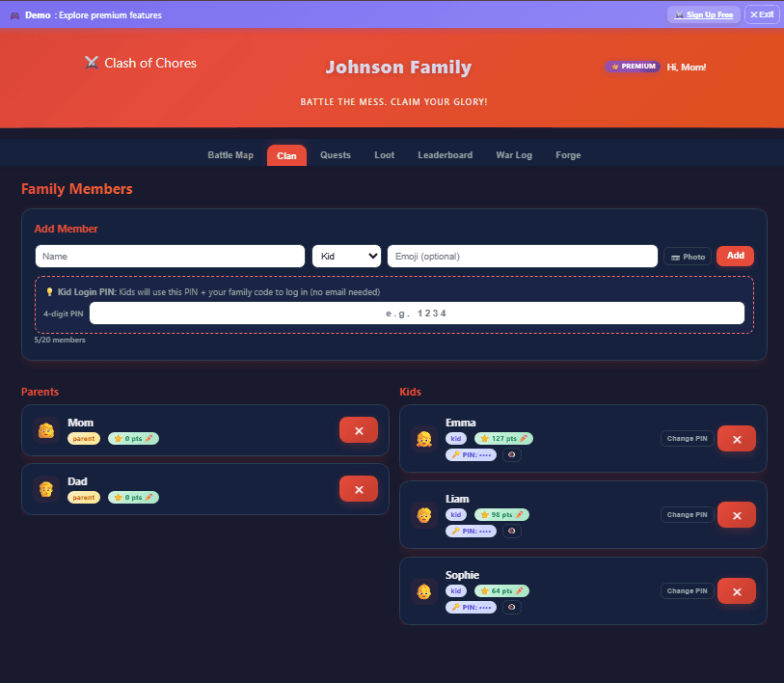Toggle Sophie's PIN visibility eye icon
The width and height of the screenshot is (784, 683).
click(x=511, y=607)
